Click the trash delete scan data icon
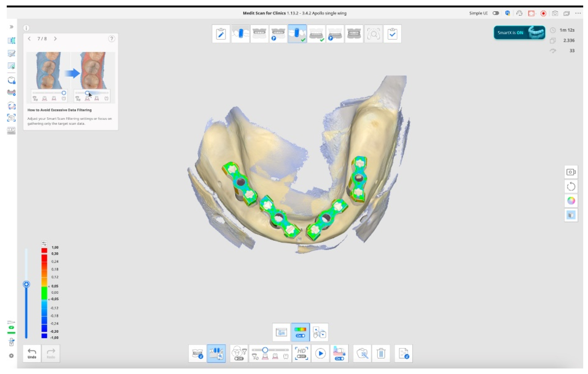This screenshot has height=374, width=588. pos(381,354)
